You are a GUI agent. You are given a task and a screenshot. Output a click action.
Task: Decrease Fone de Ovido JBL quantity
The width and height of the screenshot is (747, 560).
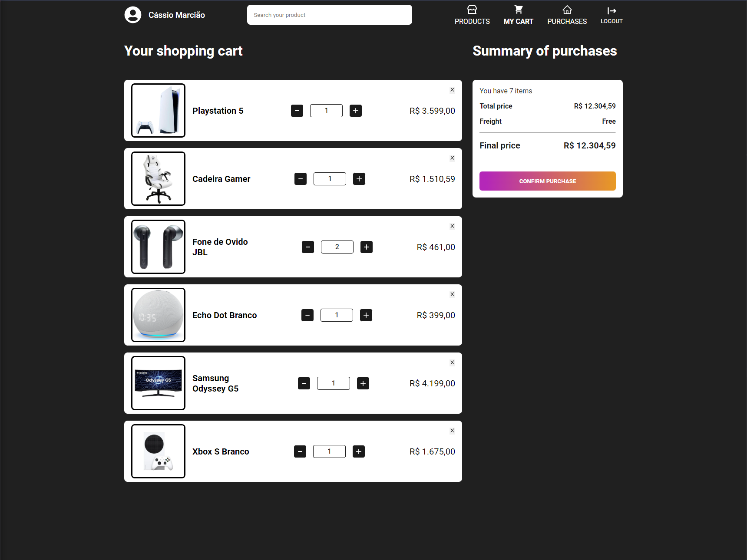[308, 247]
